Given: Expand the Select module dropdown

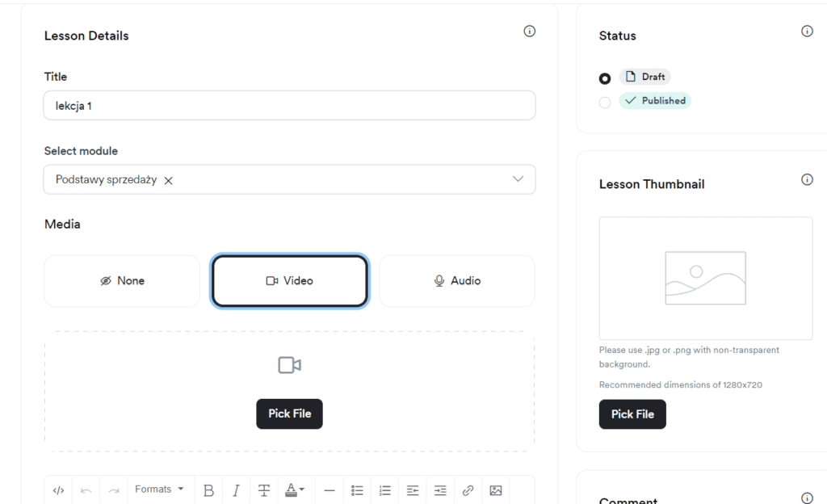Looking at the screenshot, I should (x=518, y=179).
